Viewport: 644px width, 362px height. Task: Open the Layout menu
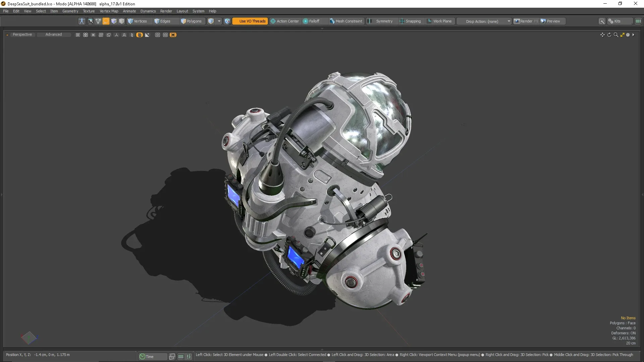(182, 11)
